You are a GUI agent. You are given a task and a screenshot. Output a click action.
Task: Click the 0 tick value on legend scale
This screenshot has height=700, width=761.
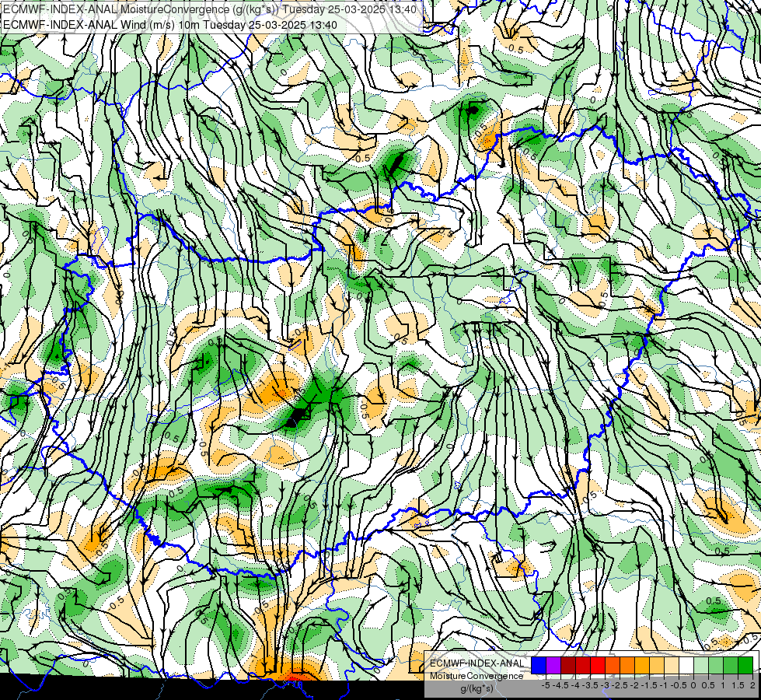coord(693,685)
